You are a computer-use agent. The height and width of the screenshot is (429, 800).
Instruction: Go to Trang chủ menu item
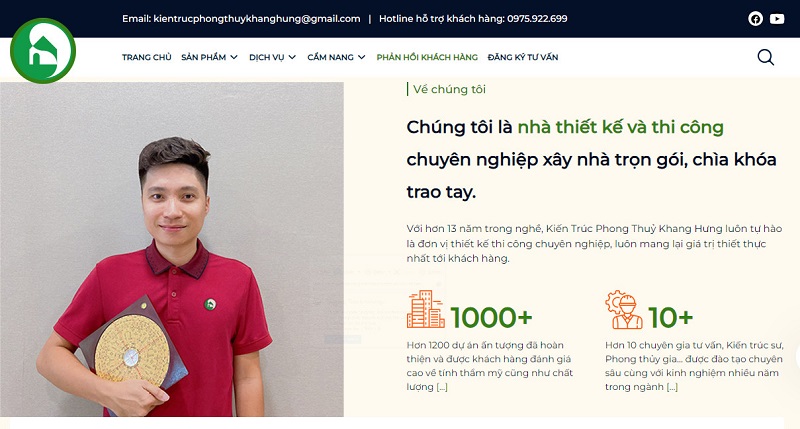click(x=146, y=57)
